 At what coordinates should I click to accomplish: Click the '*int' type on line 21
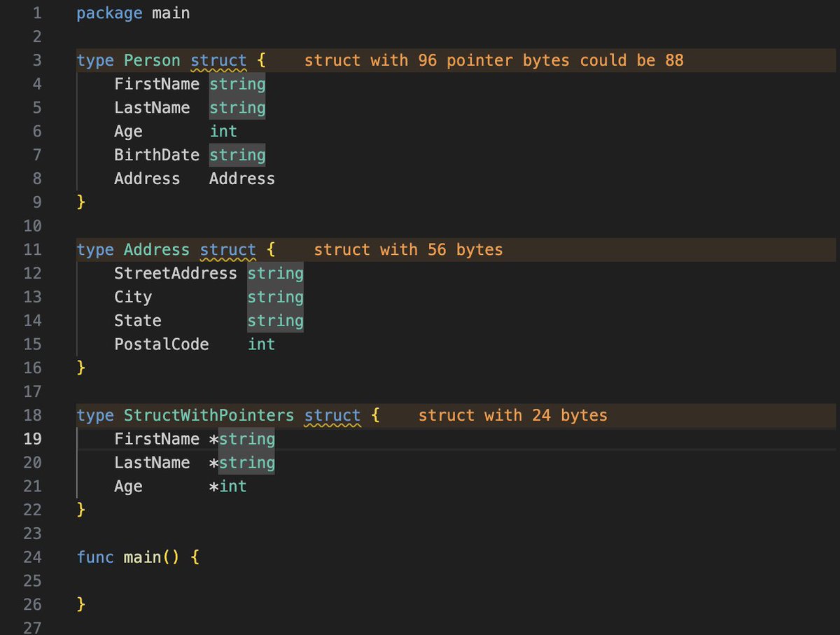click(x=228, y=487)
